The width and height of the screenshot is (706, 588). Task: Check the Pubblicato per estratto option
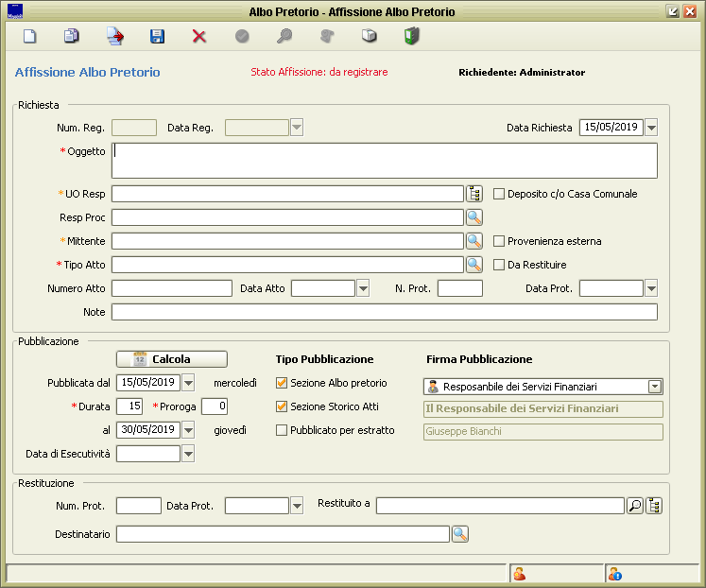coord(282,430)
